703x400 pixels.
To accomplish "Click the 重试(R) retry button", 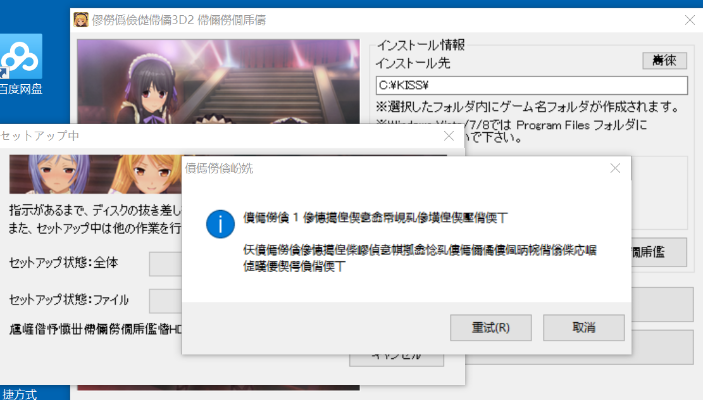I will (x=490, y=327).
